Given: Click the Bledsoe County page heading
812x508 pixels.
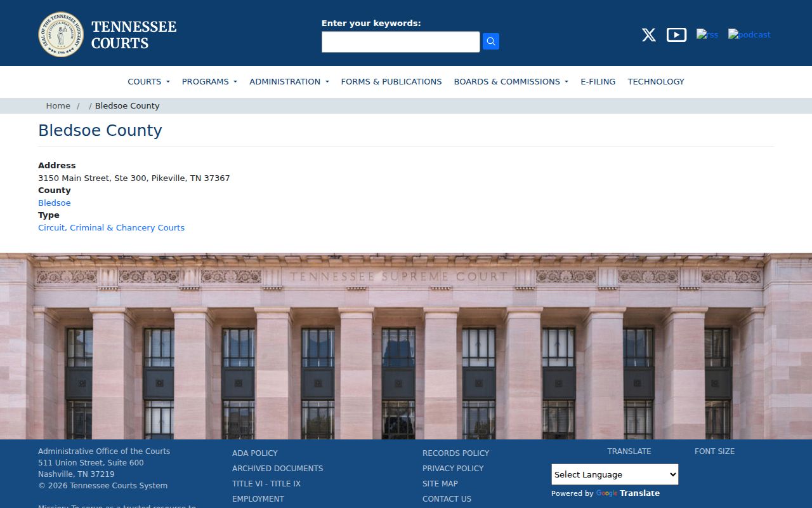Looking at the screenshot, I should coord(100,130).
